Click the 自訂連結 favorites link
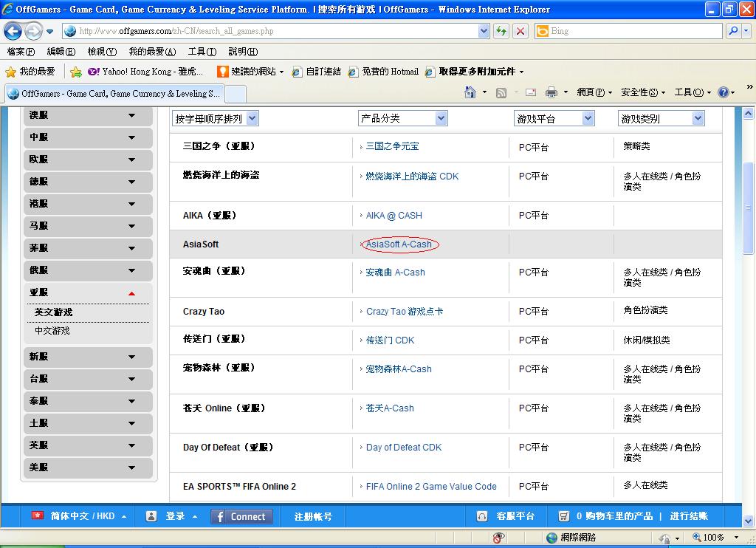The height and width of the screenshot is (548, 756). (x=317, y=72)
